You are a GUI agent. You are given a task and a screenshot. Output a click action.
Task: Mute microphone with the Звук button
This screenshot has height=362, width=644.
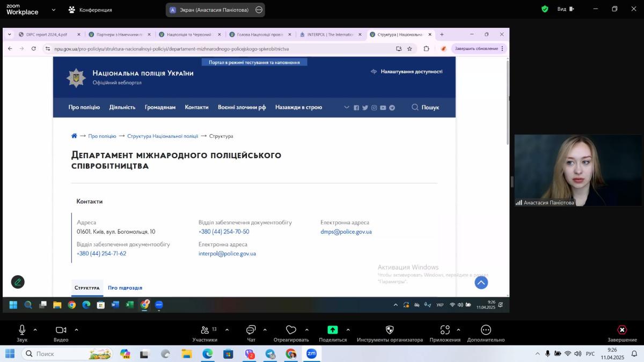click(22, 330)
